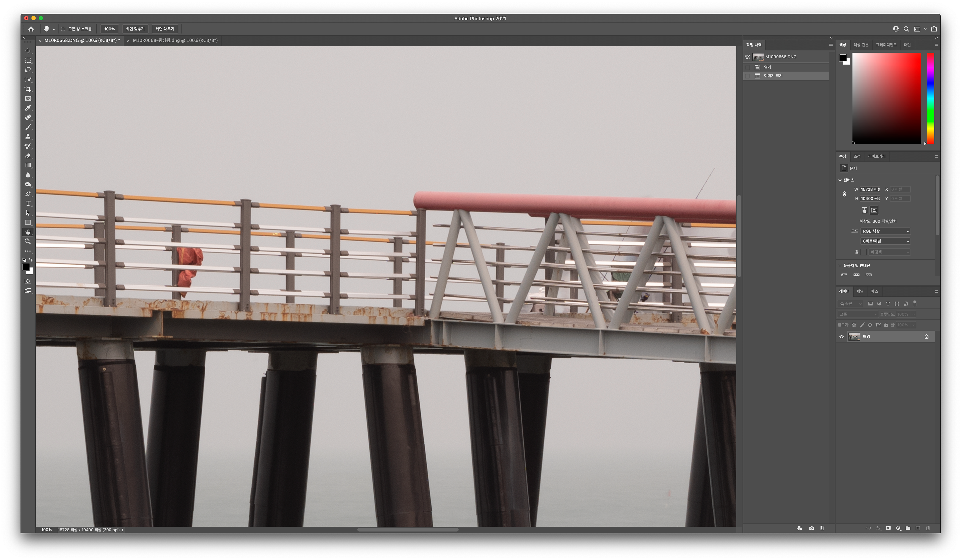
Task: Hide the 배경 layer with eye icon
Action: pos(841,337)
